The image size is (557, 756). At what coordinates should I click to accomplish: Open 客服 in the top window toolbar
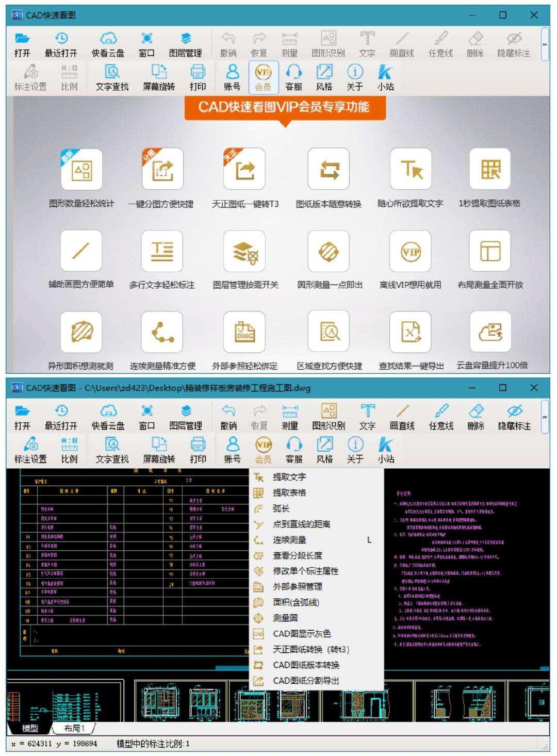[293, 78]
